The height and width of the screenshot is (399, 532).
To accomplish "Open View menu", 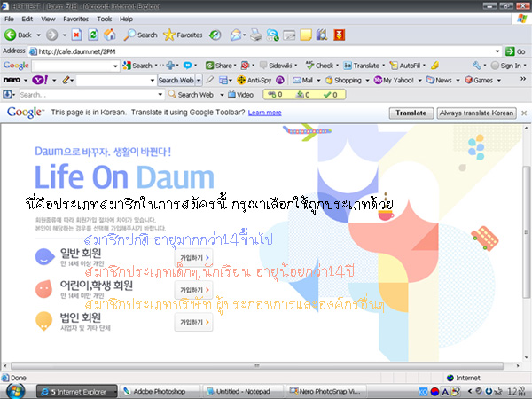I will coord(48,19).
